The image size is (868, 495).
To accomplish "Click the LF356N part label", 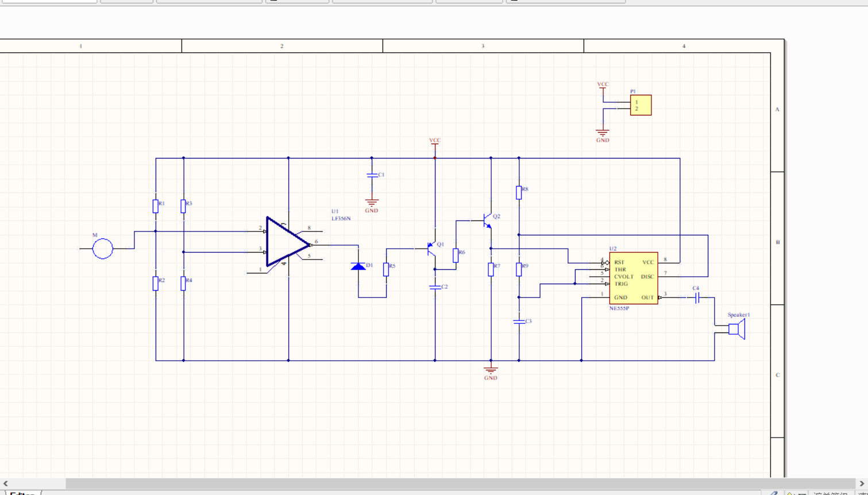I will pyautogui.click(x=341, y=219).
